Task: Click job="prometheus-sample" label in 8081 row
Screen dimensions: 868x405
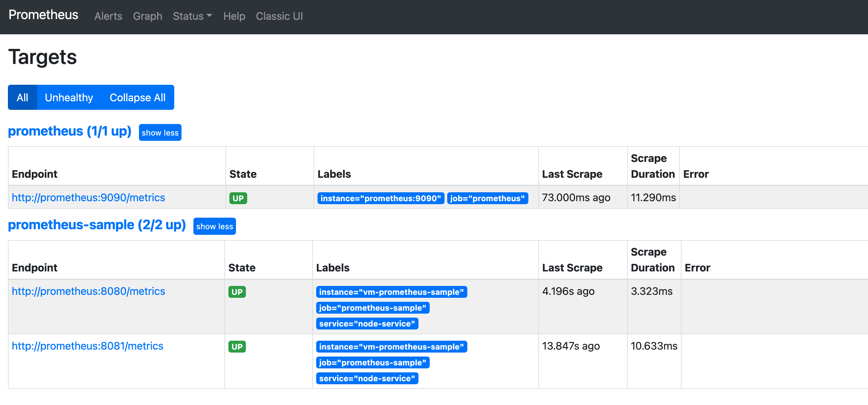Action: coord(373,362)
